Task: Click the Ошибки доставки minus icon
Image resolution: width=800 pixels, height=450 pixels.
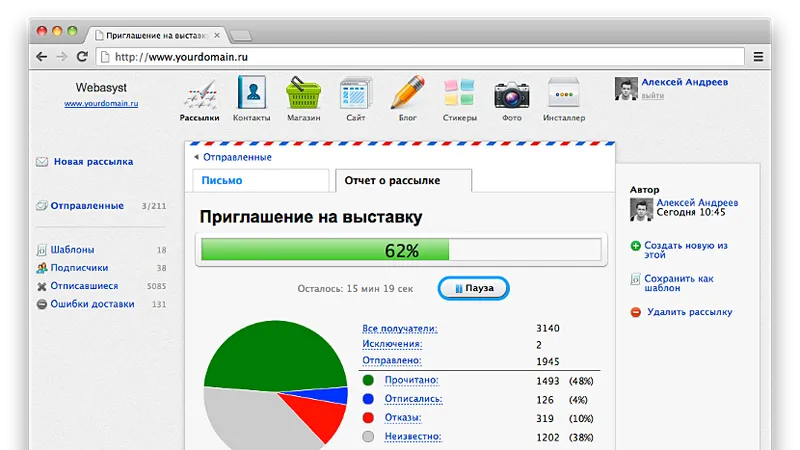Action: point(42,304)
